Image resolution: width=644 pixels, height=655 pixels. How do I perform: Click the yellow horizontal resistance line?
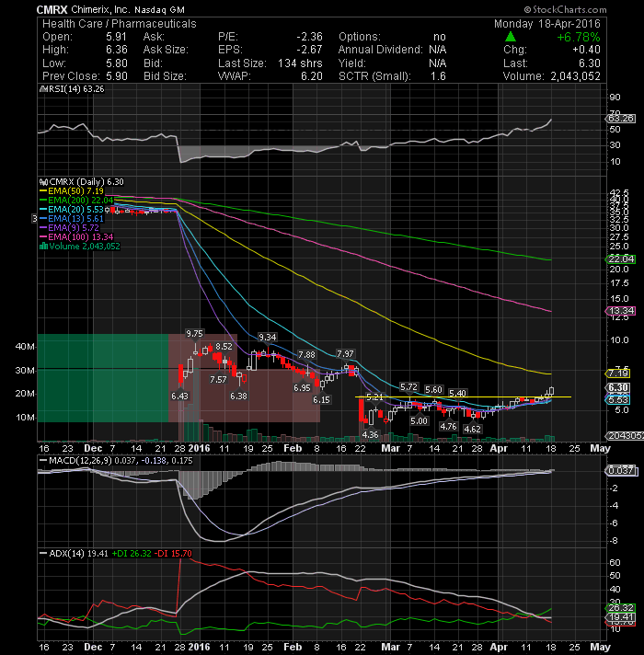click(463, 396)
